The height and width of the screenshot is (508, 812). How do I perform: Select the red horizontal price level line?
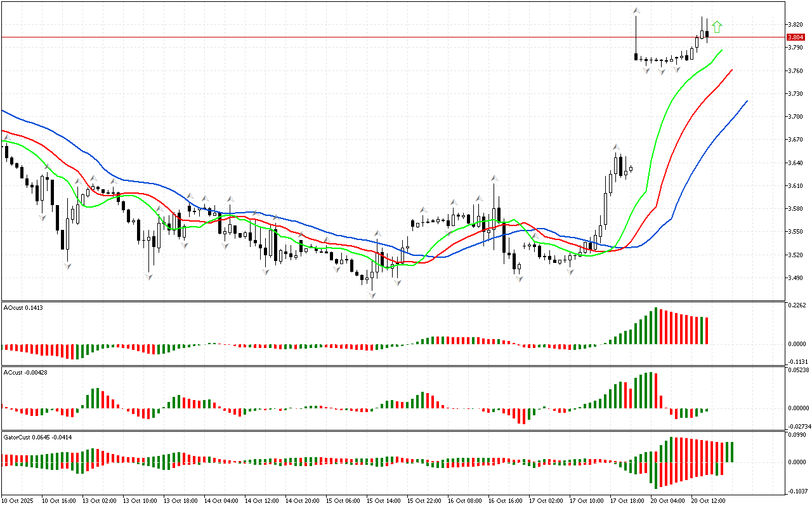click(381, 37)
